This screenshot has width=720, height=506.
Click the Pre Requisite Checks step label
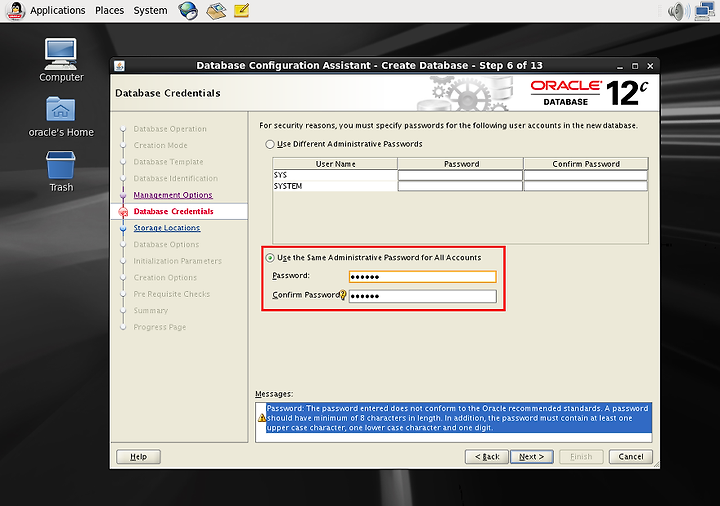point(171,294)
